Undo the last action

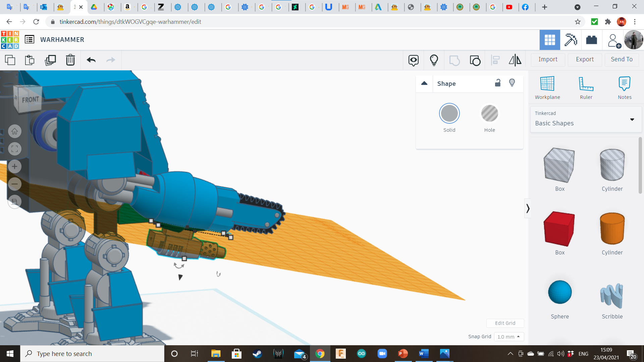pyautogui.click(x=91, y=60)
